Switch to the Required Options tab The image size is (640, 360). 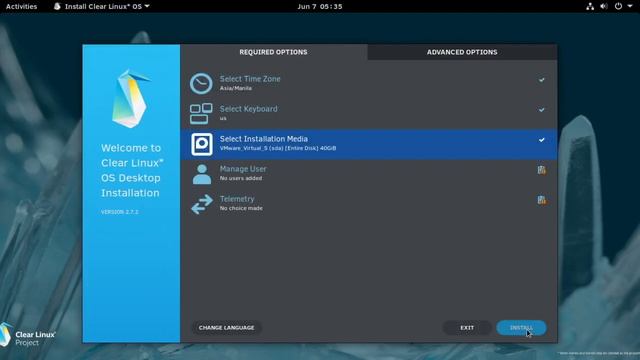click(273, 52)
